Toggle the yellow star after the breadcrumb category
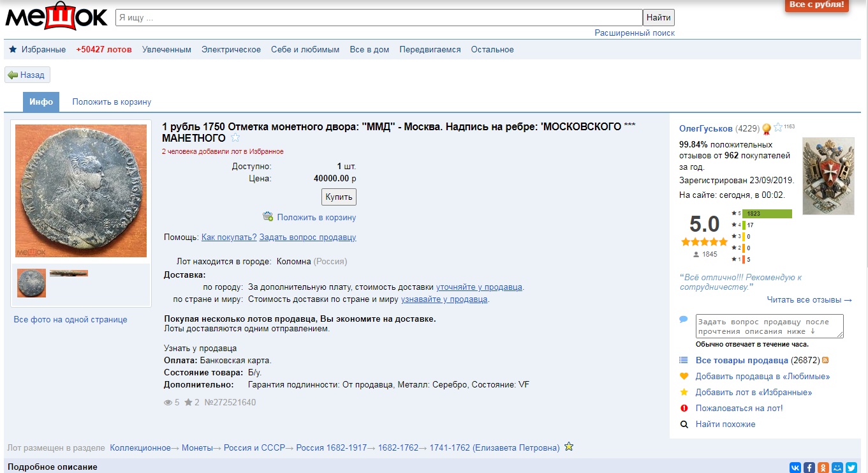The width and height of the screenshot is (868, 473). click(569, 447)
